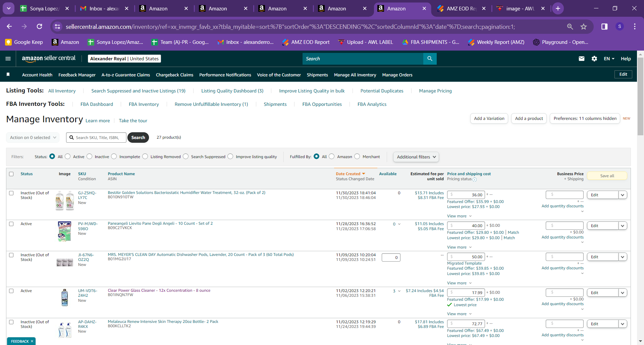Select the Active status radio button
This screenshot has width=644, height=345.
[68, 156]
